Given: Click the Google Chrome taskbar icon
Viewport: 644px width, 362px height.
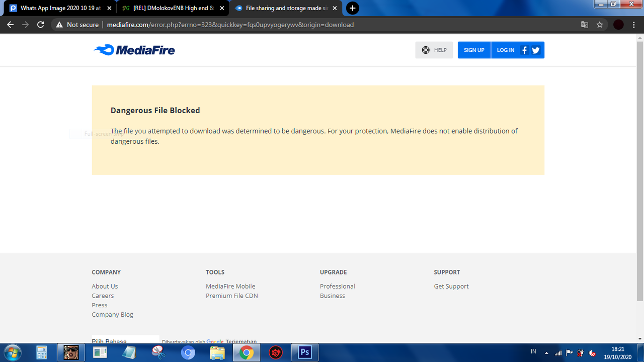Looking at the screenshot, I should coord(246,352).
